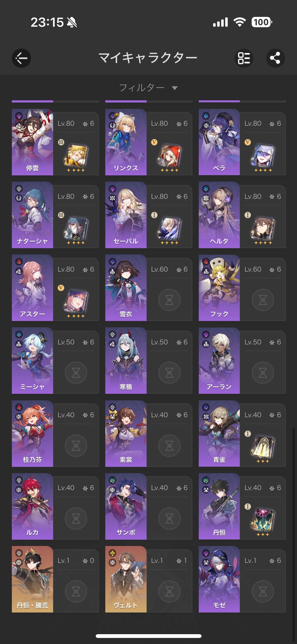Viewport: 297px width, 644px height.
Task: Tap the empty light cone slot for モゼ
Action: point(263,592)
